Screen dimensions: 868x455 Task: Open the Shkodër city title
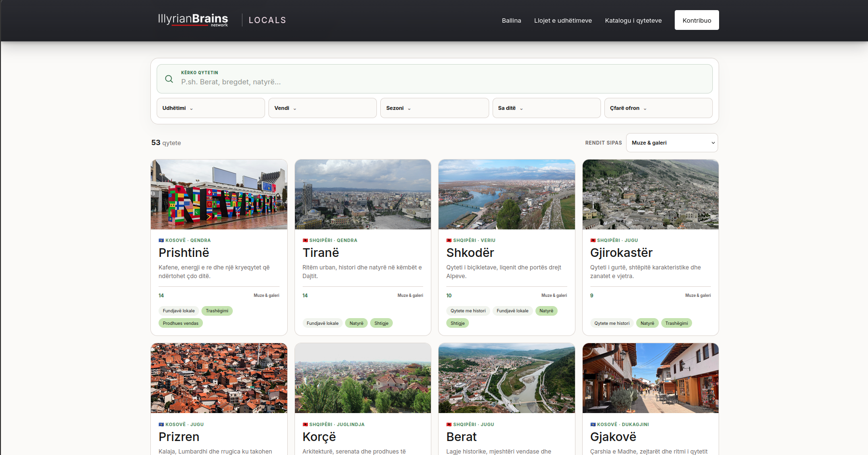coord(470,253)
